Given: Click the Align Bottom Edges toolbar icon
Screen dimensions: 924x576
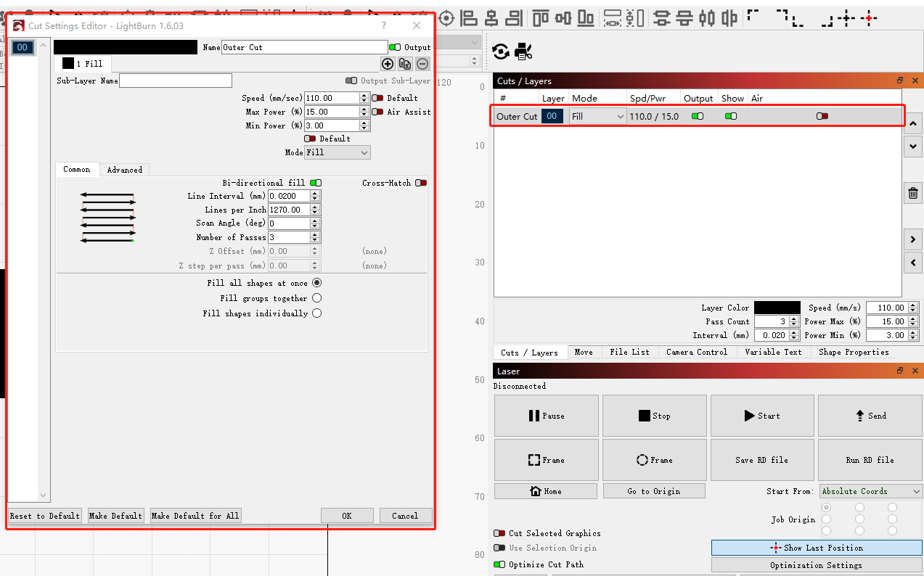Looking at the screenshot, I should (586, 18).
